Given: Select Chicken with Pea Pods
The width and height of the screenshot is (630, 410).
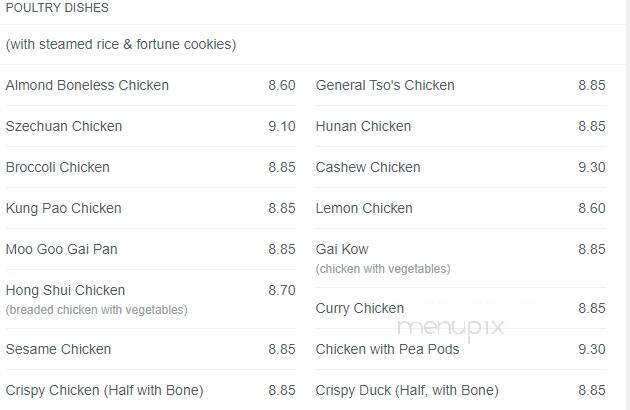Looking at the screenshot, I should [387, 349].
